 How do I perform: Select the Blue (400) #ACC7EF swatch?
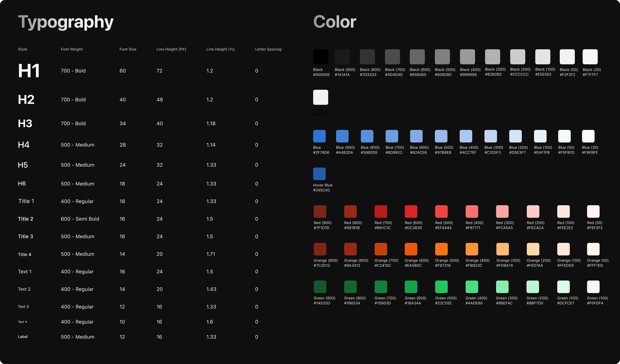pyautogui.click(x=466, y=136)
